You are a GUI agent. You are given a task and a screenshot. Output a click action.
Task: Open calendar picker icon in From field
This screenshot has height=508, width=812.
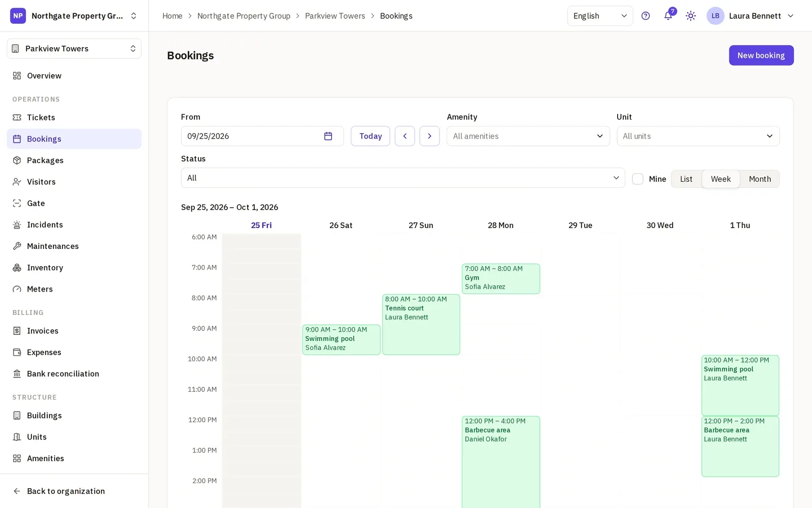328,136
